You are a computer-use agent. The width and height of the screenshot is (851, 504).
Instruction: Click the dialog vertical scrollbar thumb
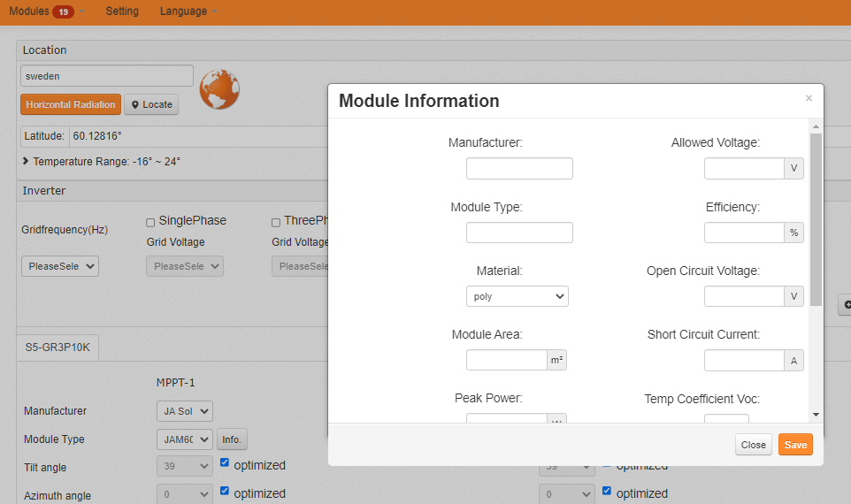[x=816, y=219]
